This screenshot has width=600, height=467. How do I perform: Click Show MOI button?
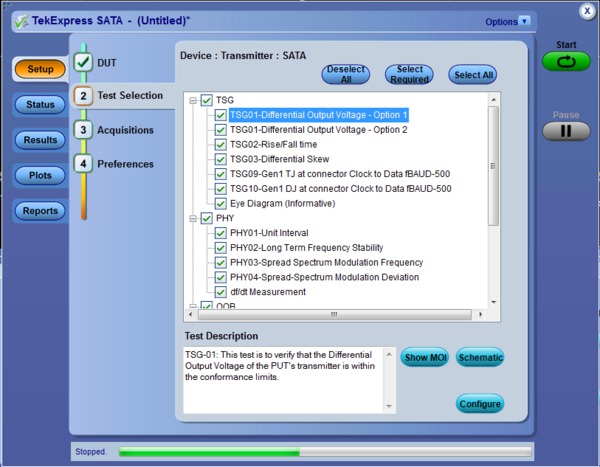(425, 358)
